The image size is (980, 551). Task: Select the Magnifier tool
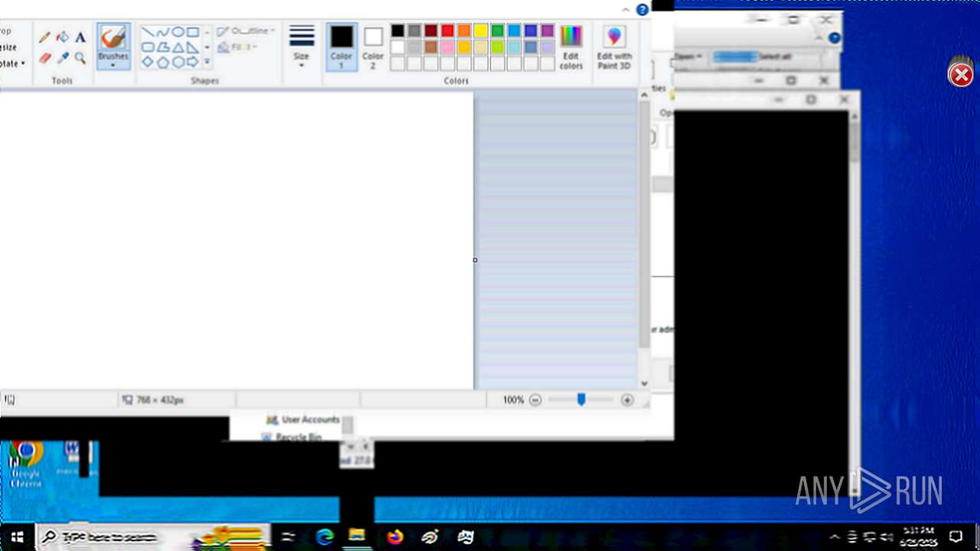[x=80, y=58]
